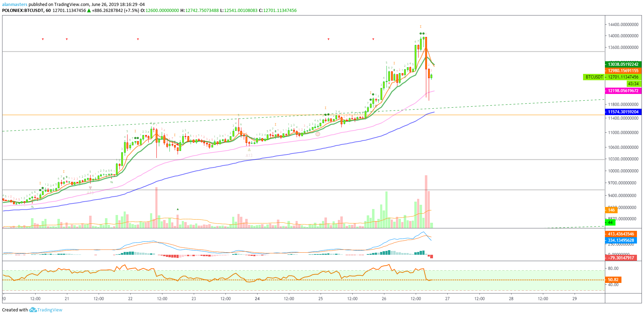Click the 80.00 RSI axis level
The width and height of the screenshot is (644, 316).
click(613, 268)
